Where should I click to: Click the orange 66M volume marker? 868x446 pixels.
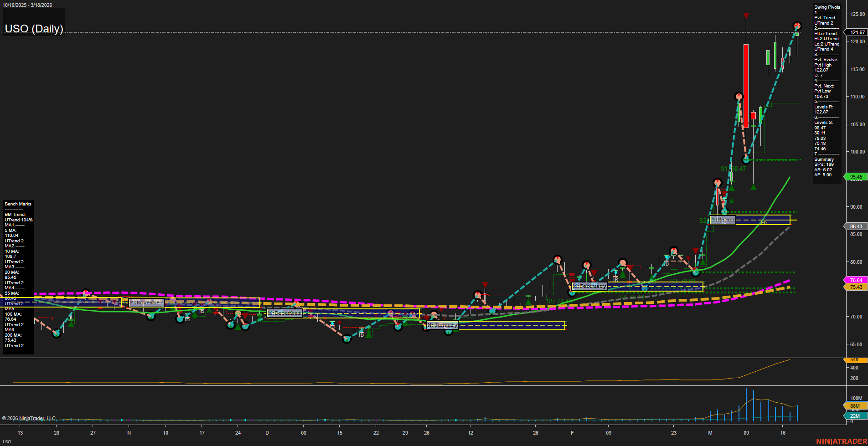coord(855,406)
